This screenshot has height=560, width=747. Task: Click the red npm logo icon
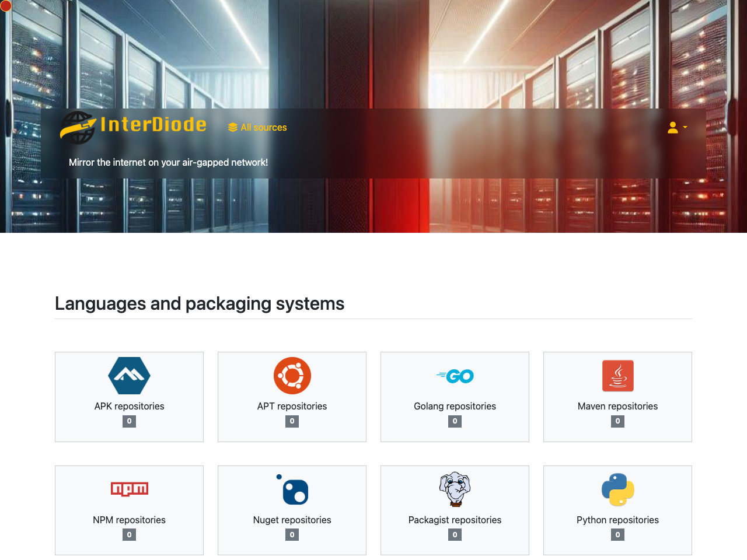[129, 489]
